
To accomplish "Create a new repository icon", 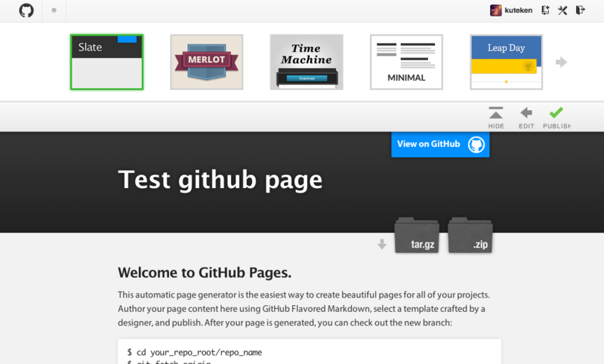I will pos(545,11).
